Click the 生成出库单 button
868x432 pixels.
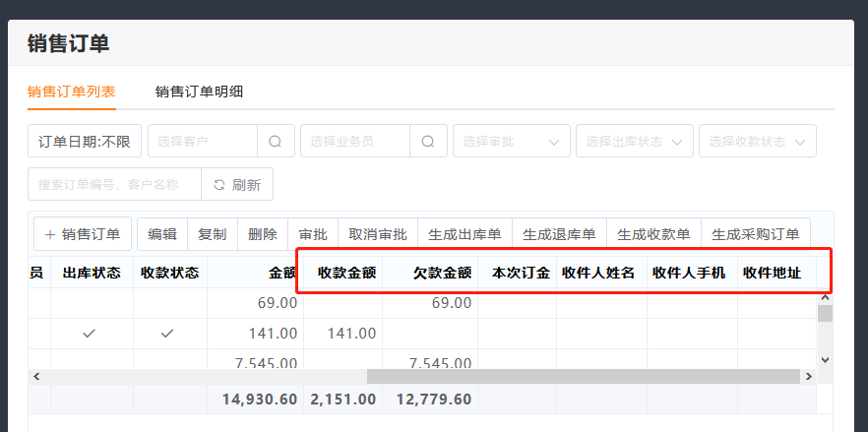pyautogui.click(x=465, y=234)
